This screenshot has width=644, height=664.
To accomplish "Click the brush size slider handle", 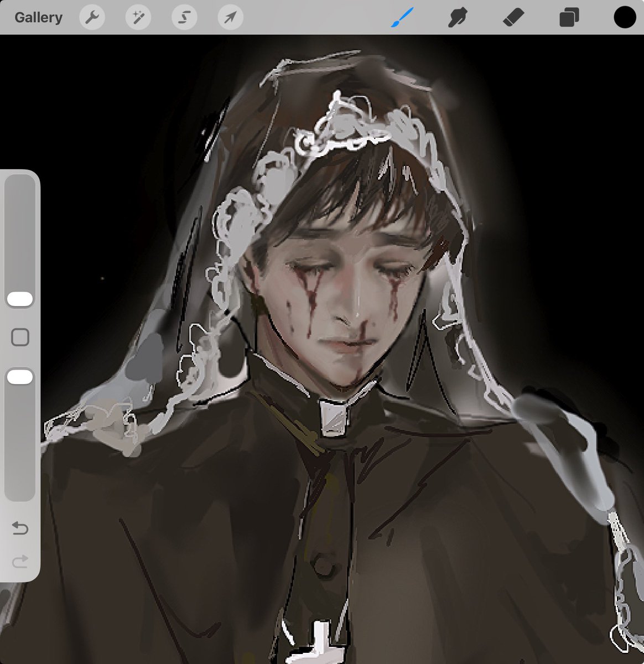I will (20, 299).
